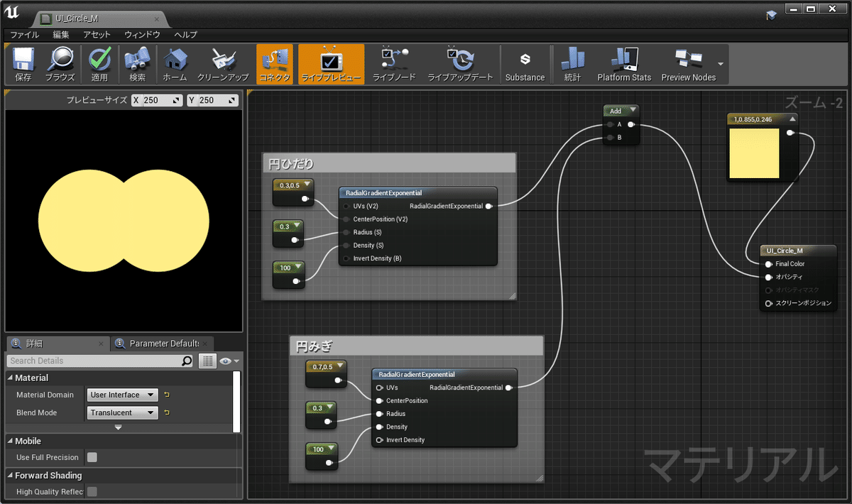
Task: Click the Save (保存) toolbar icon
Action: 23,65
